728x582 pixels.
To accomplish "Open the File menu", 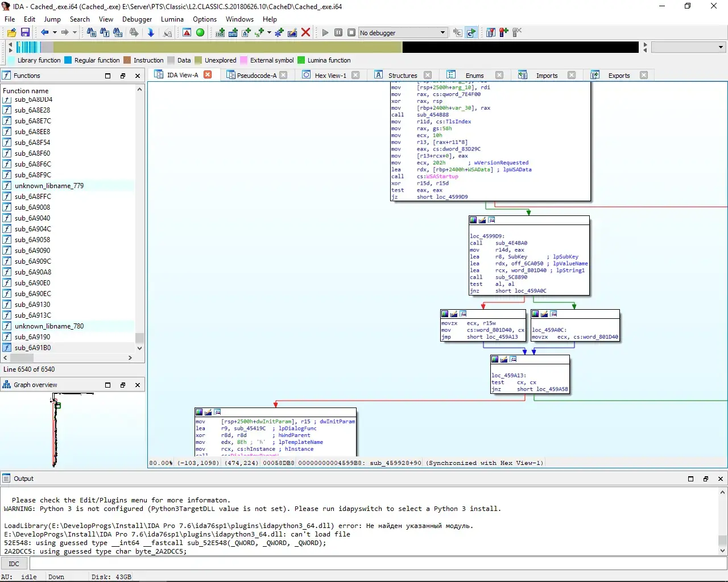I will [x=10, y=19].
